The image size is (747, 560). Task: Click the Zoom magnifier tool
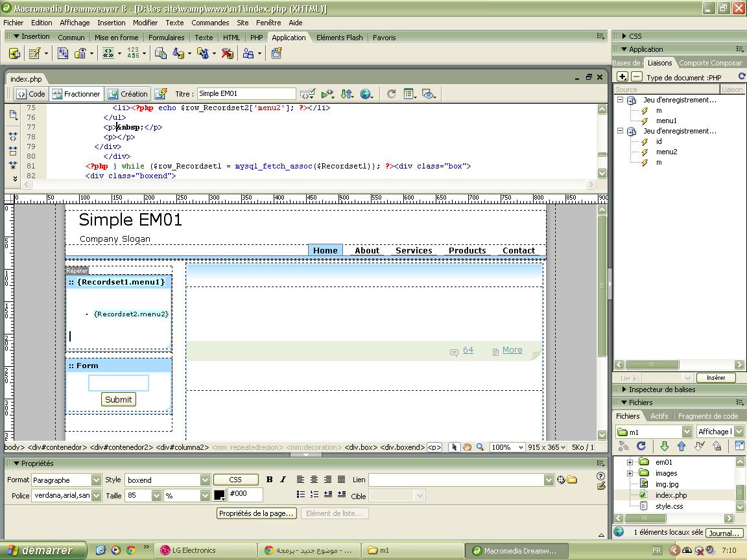(480, 447)
